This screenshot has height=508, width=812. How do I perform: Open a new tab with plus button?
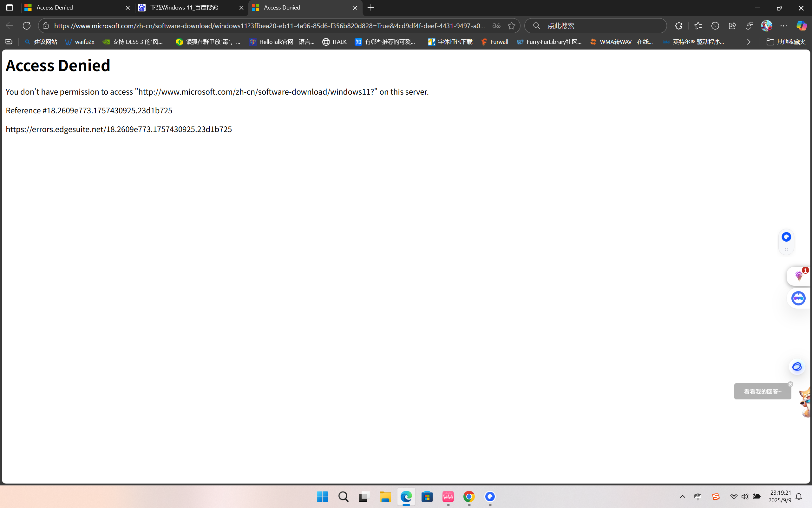click(371, 8)
